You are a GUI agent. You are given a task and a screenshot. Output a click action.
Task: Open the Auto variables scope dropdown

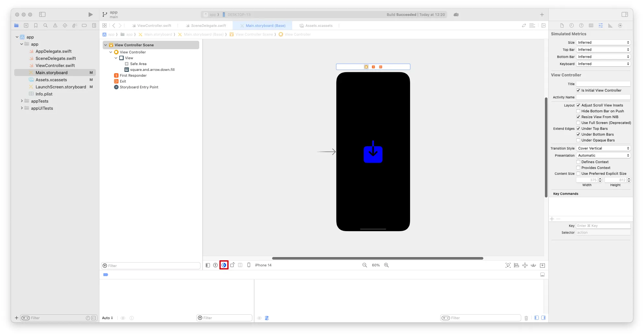tap(108, 318)
